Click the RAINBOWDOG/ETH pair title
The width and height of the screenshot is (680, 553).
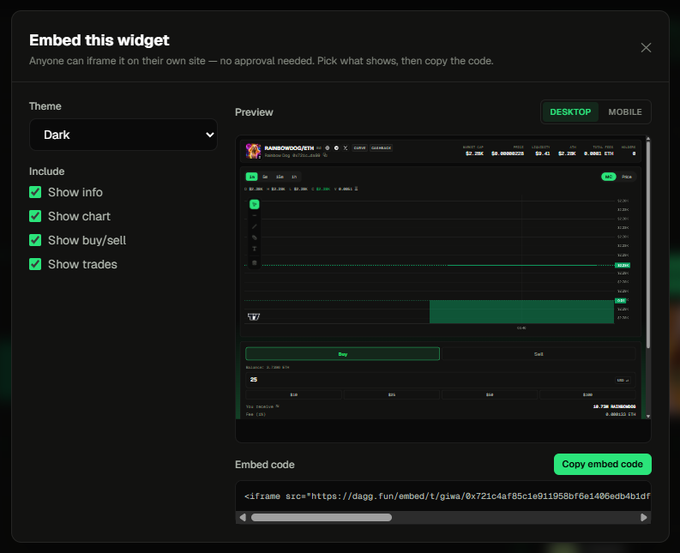(x=289, y=148)
